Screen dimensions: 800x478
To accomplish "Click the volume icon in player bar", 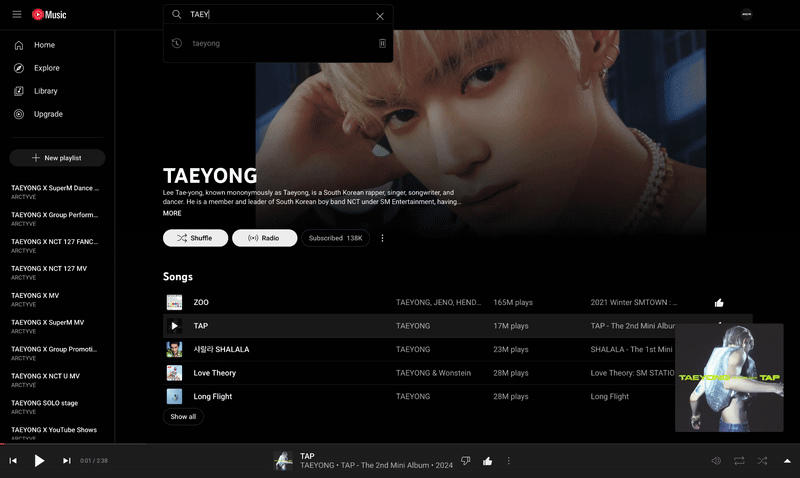I will [x=716, y=461].
